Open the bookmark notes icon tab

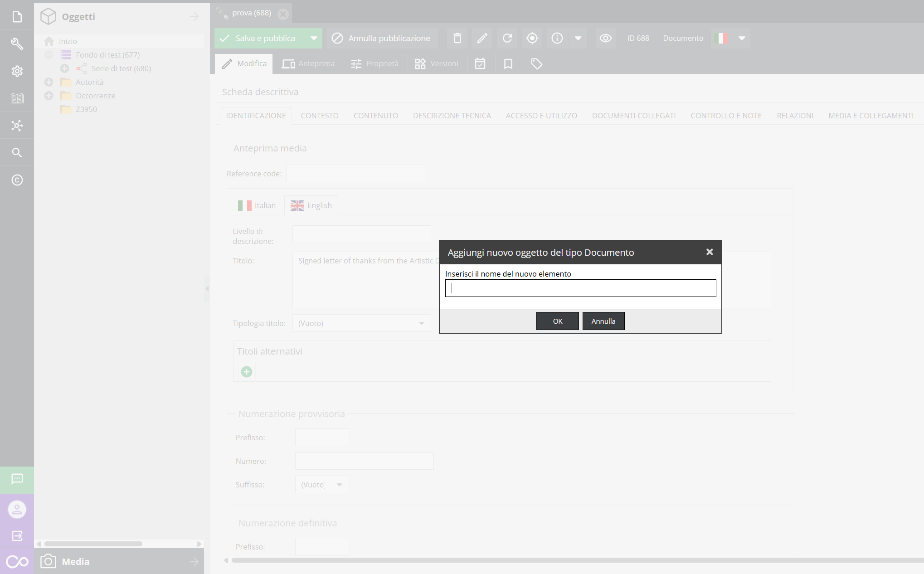tap(508, 64)
